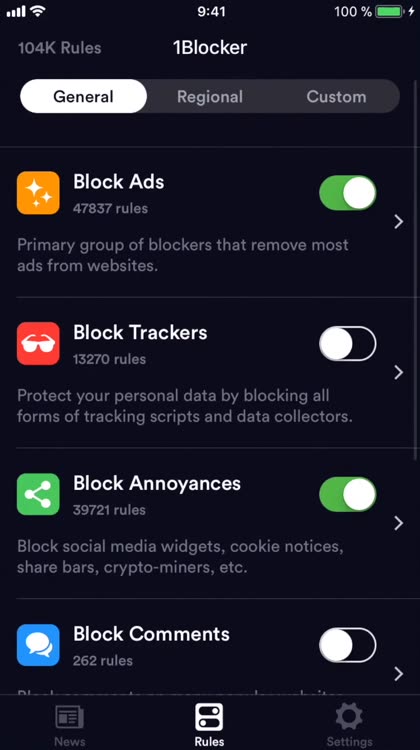Disable the Block Ads toggle
This screenshot has width=420, height=750.
coord(348,193)
